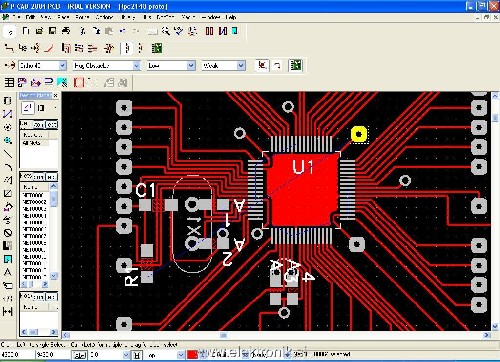This screenshot has width=500, height=362.
Task: Toggle the Abs coordinate mode button
Action: (79, 355)
